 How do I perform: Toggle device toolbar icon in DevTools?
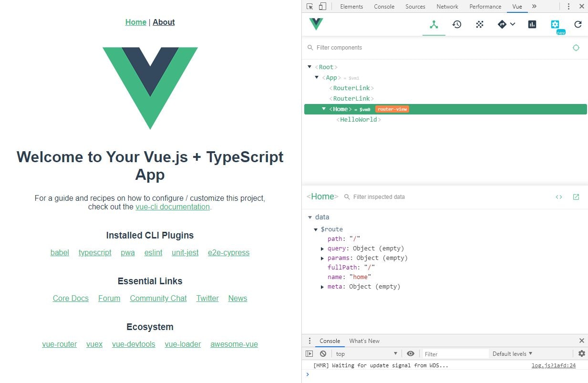click(x=322, y=6)
